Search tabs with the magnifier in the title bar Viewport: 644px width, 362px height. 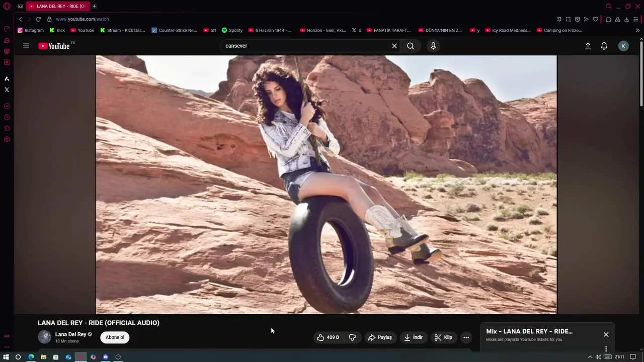click(x=608, y=6)
